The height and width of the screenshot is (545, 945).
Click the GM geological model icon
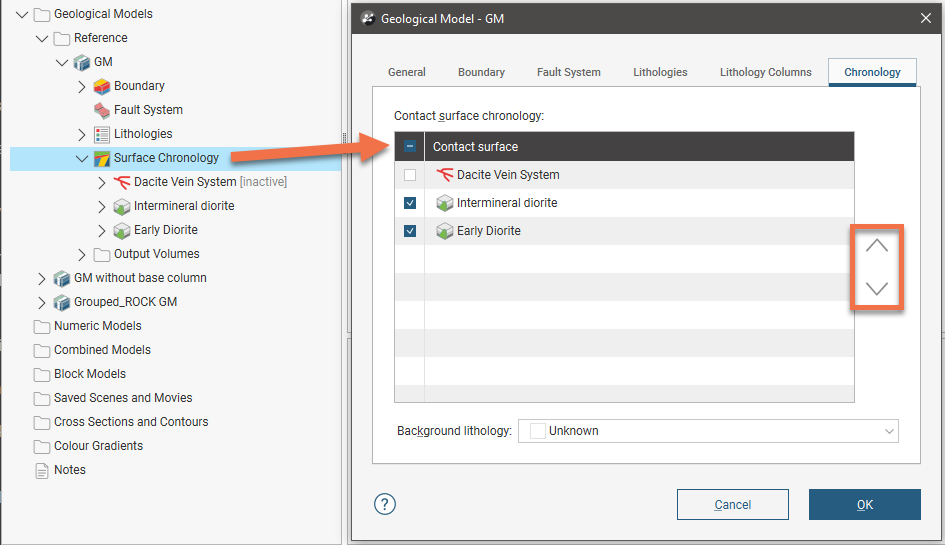[x=82, y=62]
